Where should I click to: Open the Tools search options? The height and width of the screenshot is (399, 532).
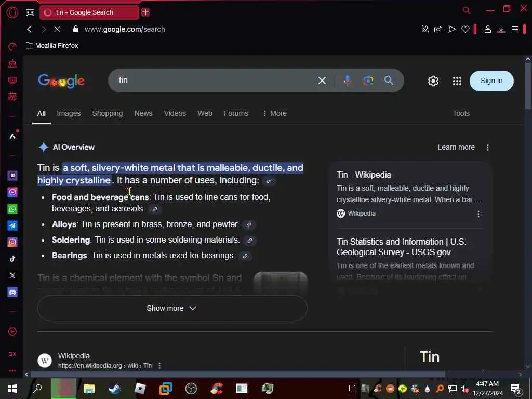pyautogui.click(x=461, y=113)
